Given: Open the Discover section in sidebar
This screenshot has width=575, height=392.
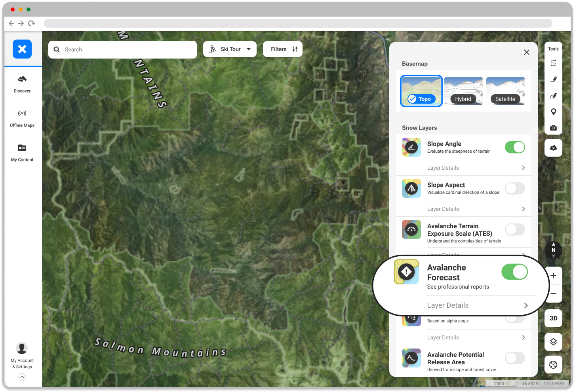Looking at the screenshot, I should tap(22, 84).
